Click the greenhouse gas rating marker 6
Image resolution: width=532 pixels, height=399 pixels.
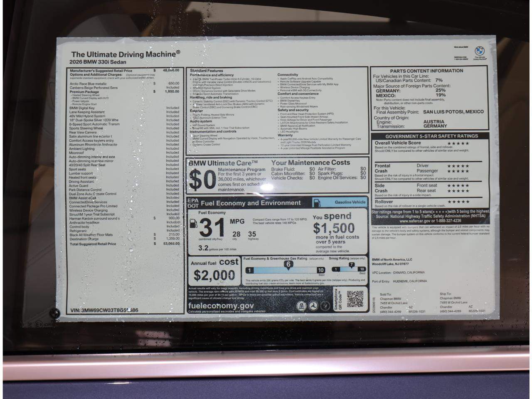pos(288,264)
